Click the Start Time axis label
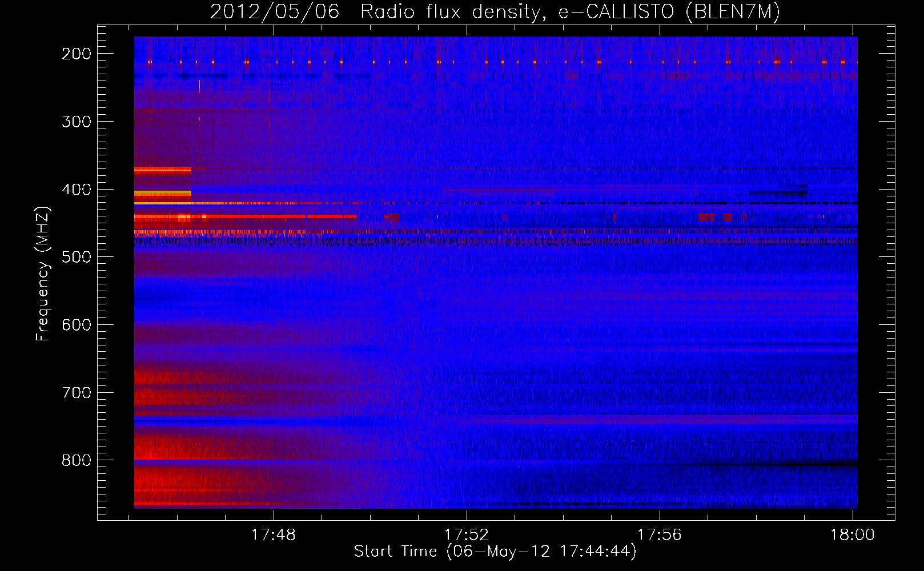Screen dimensions: 924x571 pyautogui.click(x=495, y=552)
